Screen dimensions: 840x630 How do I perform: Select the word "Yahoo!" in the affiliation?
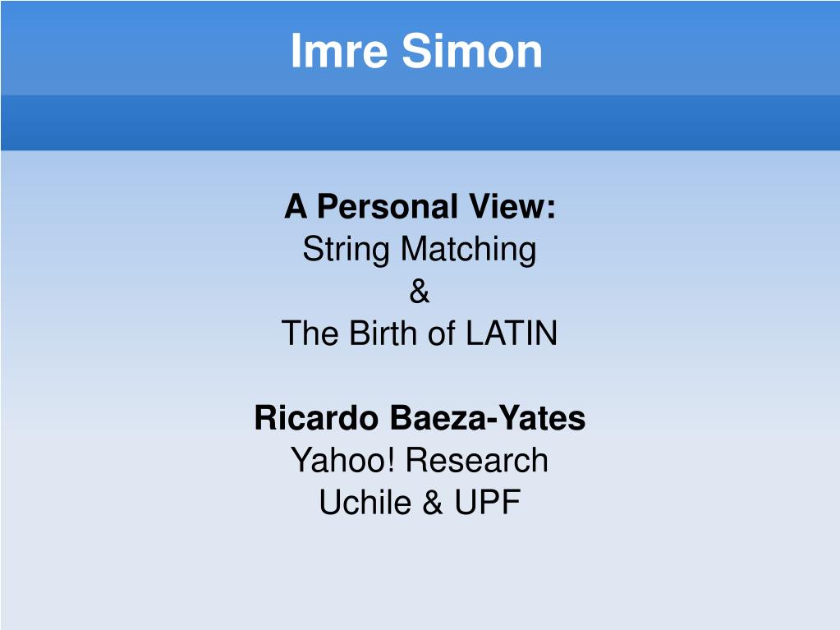[x=343, y=460]
